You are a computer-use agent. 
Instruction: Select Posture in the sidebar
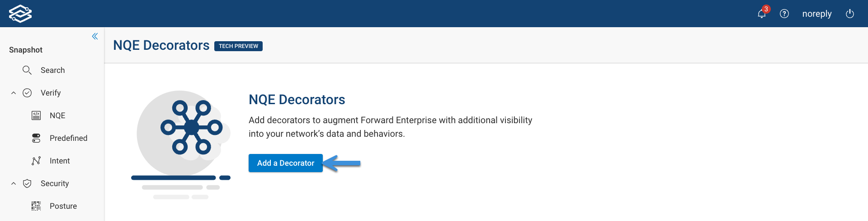pyautogui.click(x=63, y=206)
